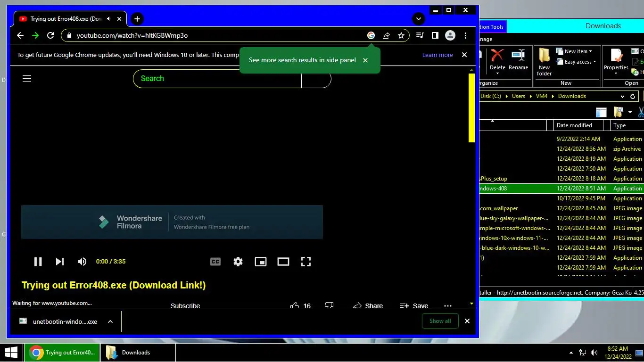Open the video settings gear
This screenshot has height=362, width=644.
[238, 262]
